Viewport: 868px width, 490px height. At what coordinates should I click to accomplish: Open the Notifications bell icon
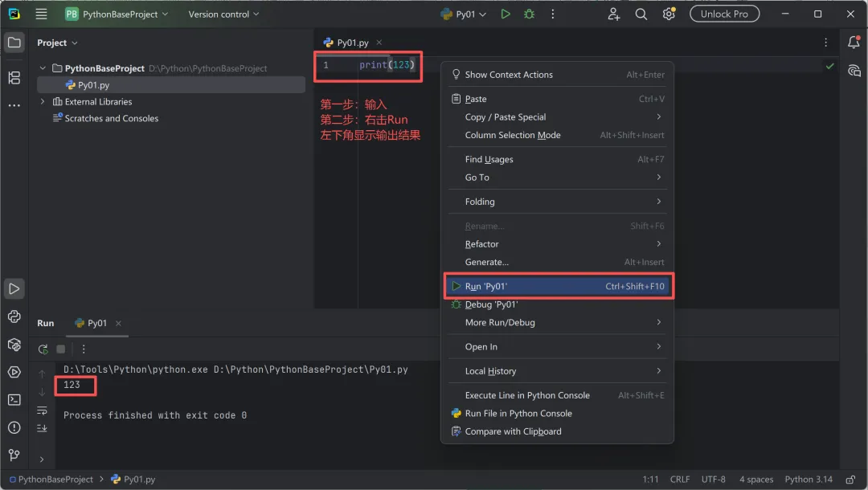854,42
